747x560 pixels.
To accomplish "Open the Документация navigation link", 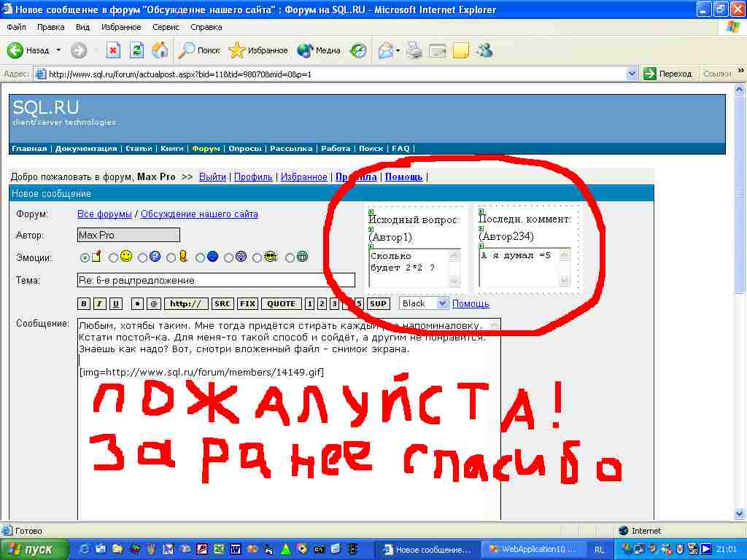I will 86,149.
